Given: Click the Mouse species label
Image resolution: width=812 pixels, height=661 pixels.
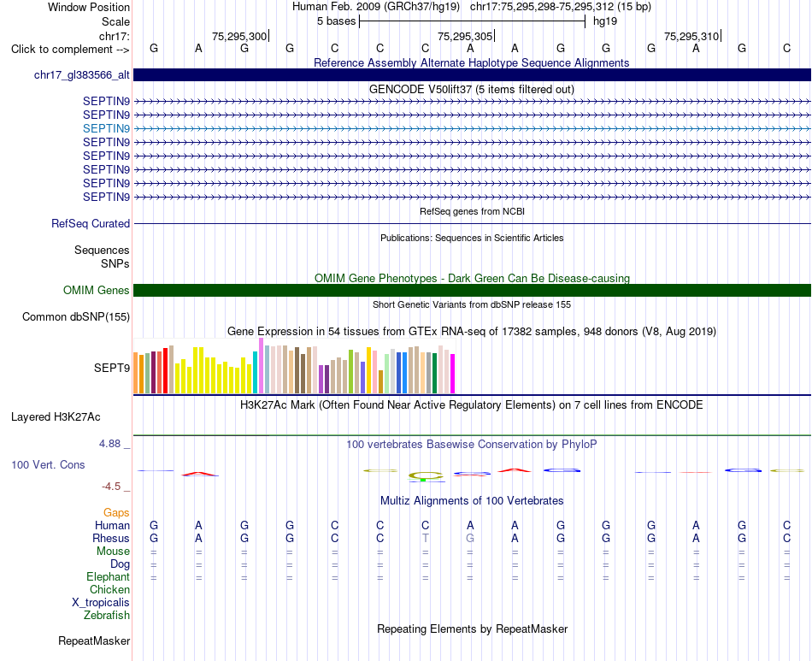Looking at the screenshot, I should 113,552.
